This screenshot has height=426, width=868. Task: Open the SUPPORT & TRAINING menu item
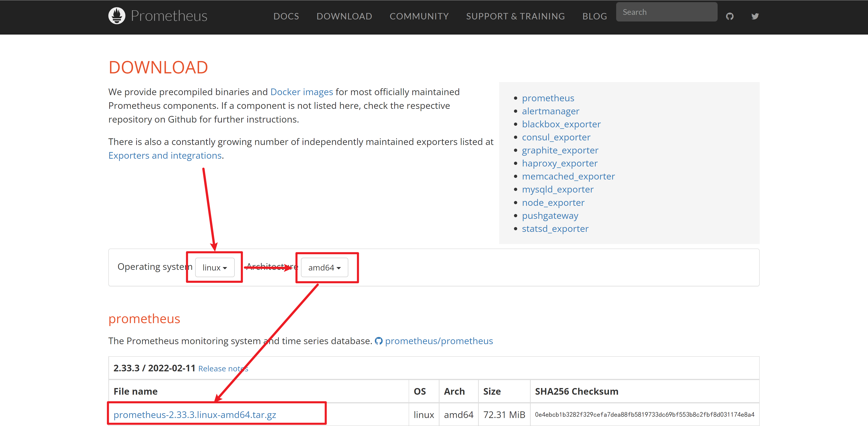515,16
